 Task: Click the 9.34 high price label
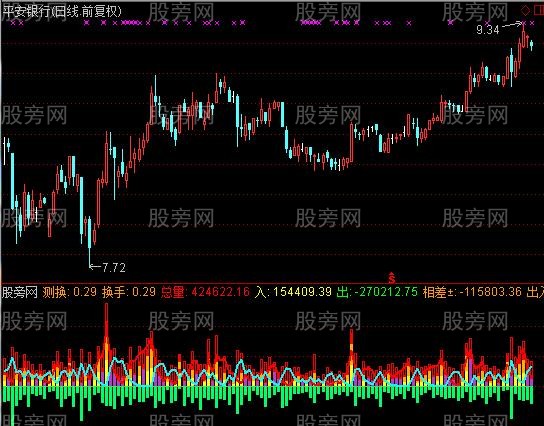pyautogui.click(x=487, y=30)
